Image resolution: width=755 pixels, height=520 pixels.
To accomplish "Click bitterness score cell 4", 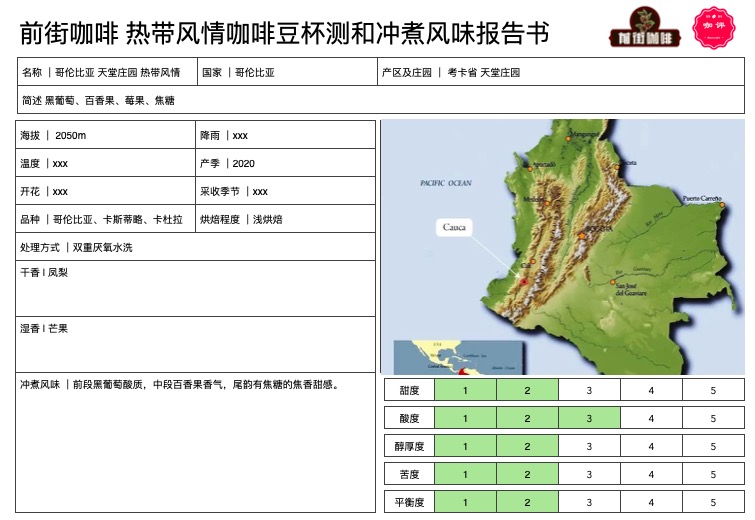I will [x=651, y=474].
